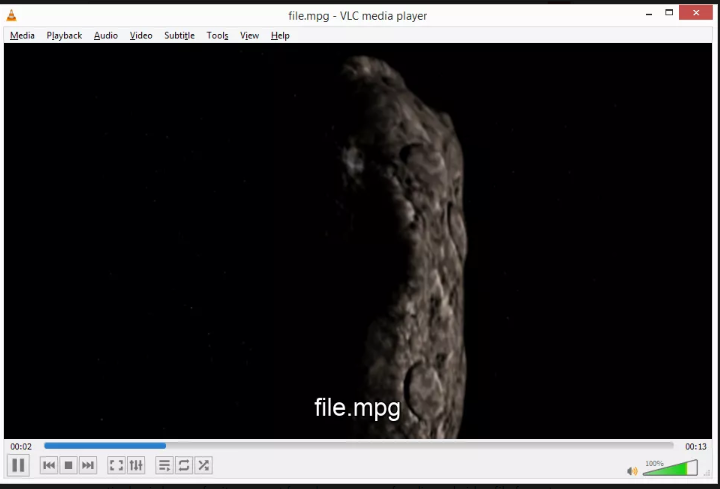Toggle loop repeat mode
This screenshot has height=489, width=720.
pyautogui.click(x=184, y=466)
